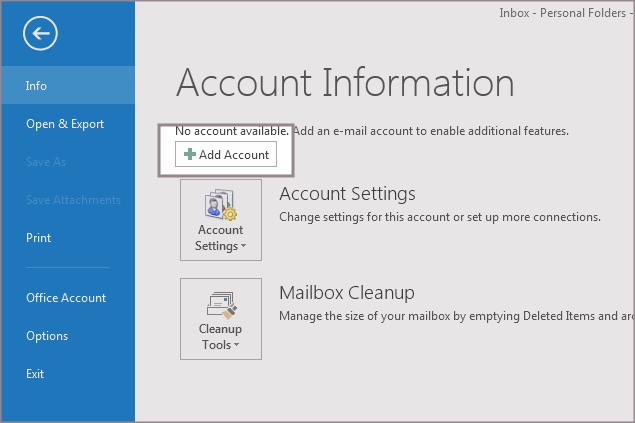635x423 pixels.
Task: Select the greyed-out Save Attachments item
Action: tap(73, 200)
